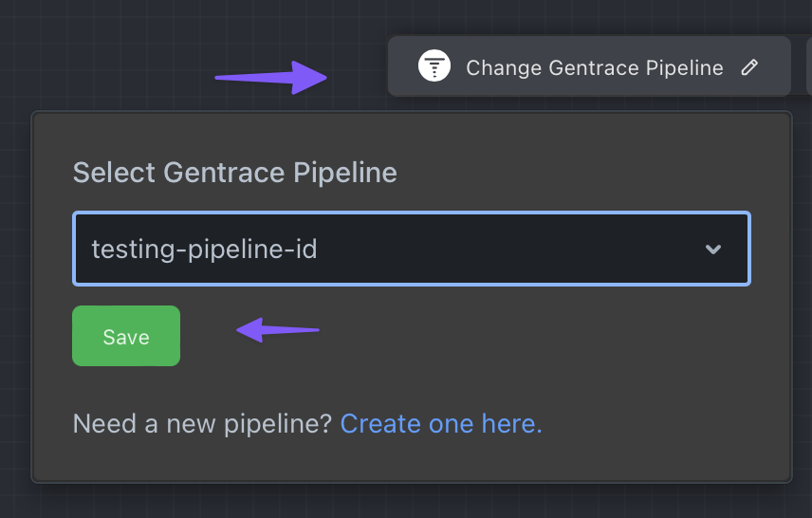Image resolution: width=812 pixels, height=518 pixels.
Task: Click the partially visible button at right edge
Action: [808, 66]
